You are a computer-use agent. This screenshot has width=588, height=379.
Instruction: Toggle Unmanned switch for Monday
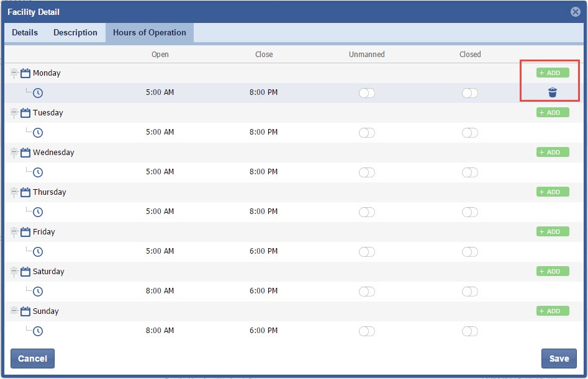coord(367,93)
